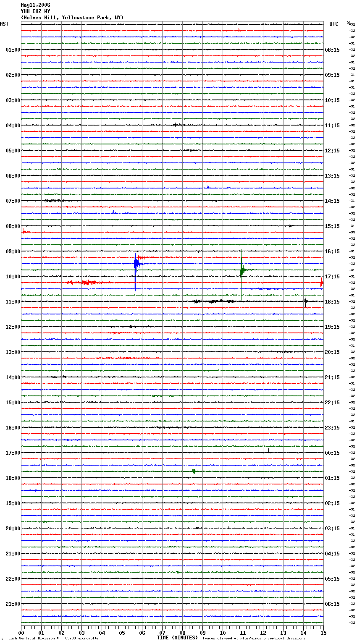The image size is (357, 644).
Task: Click the MST timezone header
Action: tap(4, 24)
